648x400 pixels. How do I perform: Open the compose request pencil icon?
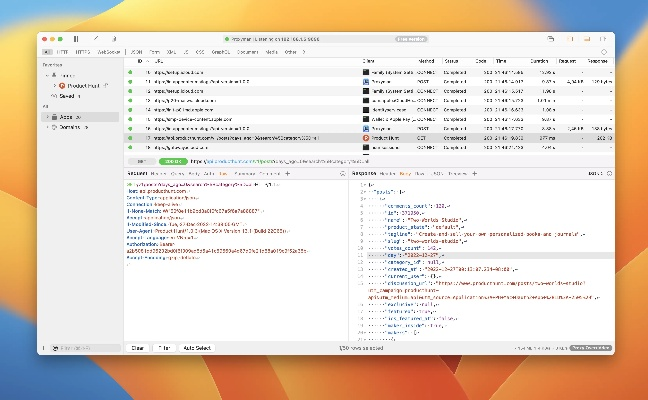[95, 39]
